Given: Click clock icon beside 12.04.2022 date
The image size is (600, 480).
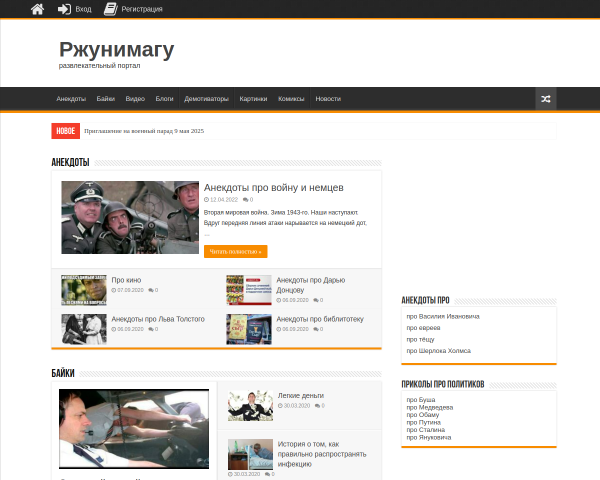Looking at the screenshot, I should (x=206, y=200).
